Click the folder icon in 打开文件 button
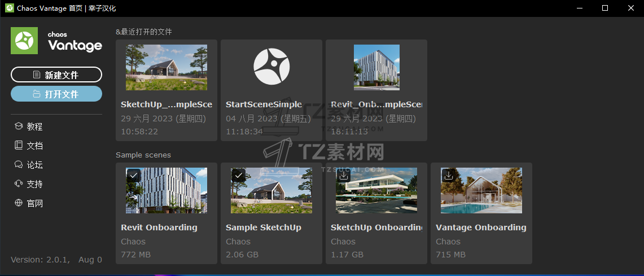Image resolution: width=644 pixels, height=276 pixels. [37, 94]
